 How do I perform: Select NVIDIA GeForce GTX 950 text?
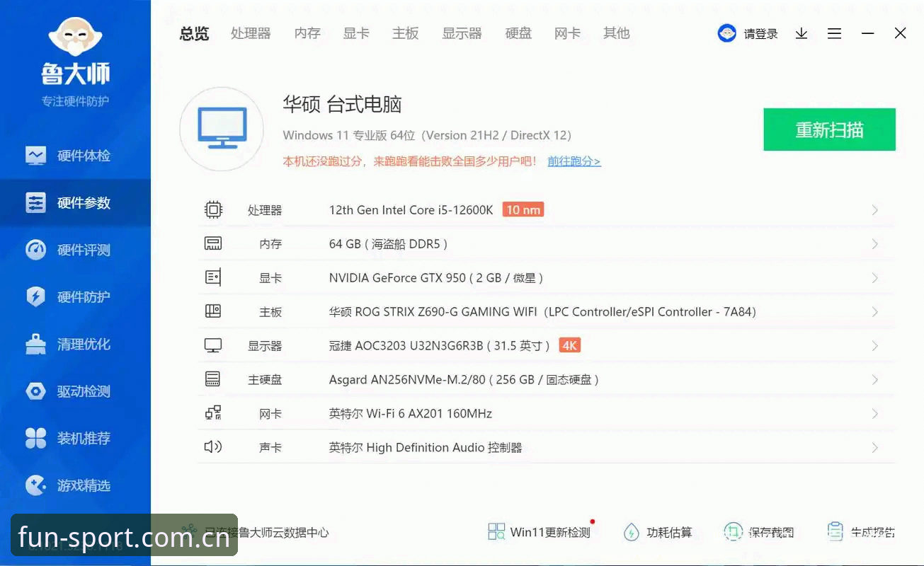397,278
